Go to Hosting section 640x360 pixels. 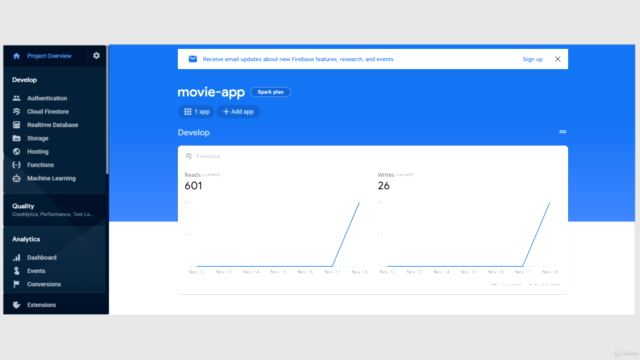38,151
